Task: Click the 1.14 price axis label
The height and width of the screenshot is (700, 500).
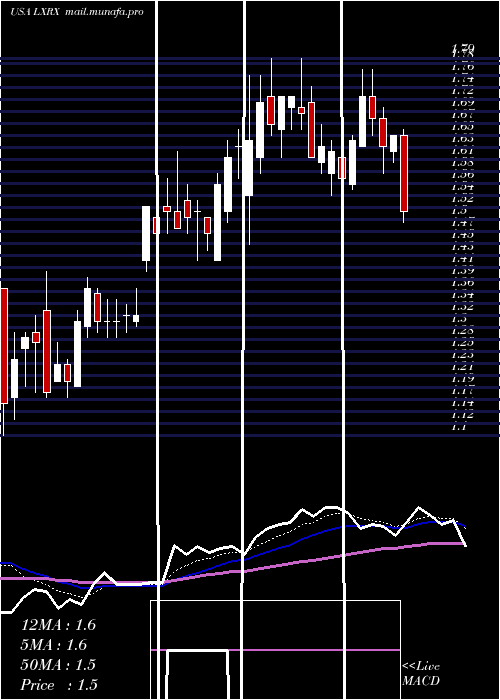Action: pyautogui.click(x=463, y=403)
